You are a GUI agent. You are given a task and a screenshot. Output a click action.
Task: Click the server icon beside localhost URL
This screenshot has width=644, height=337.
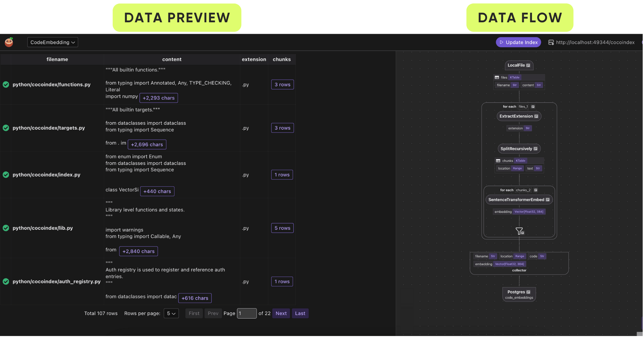click(551, 43)
